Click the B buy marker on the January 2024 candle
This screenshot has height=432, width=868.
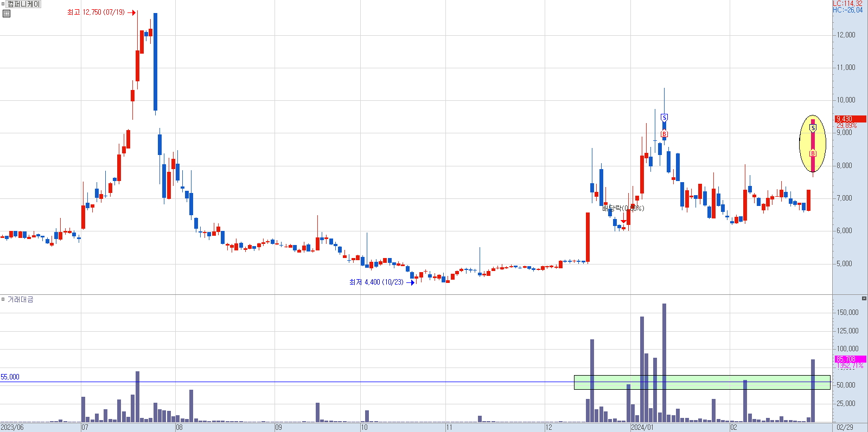pos(664,134)
